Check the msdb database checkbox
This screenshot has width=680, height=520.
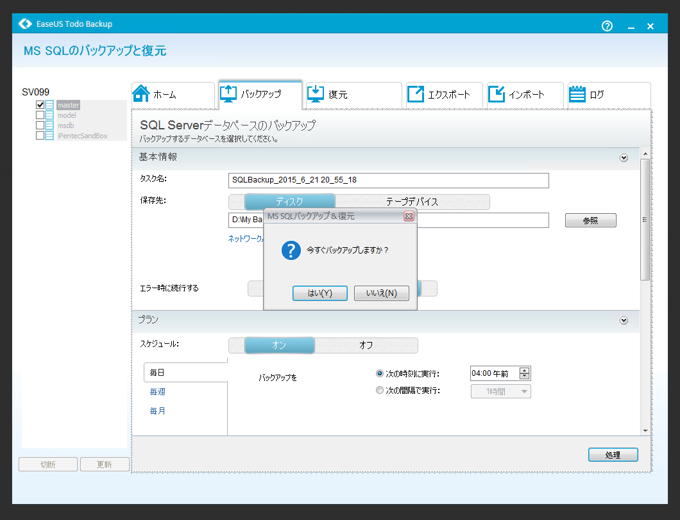(x=40, y=125)
